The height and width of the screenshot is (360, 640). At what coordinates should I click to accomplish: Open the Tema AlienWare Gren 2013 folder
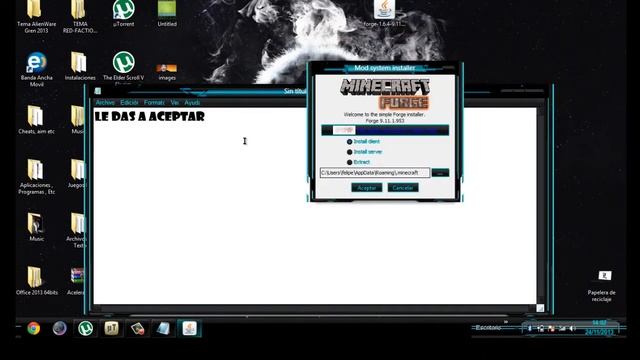[36, 17]
